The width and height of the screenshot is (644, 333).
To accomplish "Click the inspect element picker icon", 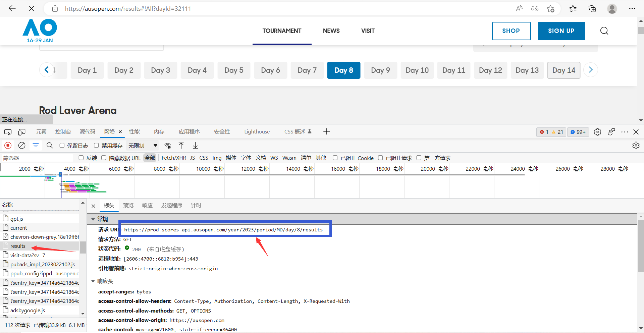I will coord(8,132).
